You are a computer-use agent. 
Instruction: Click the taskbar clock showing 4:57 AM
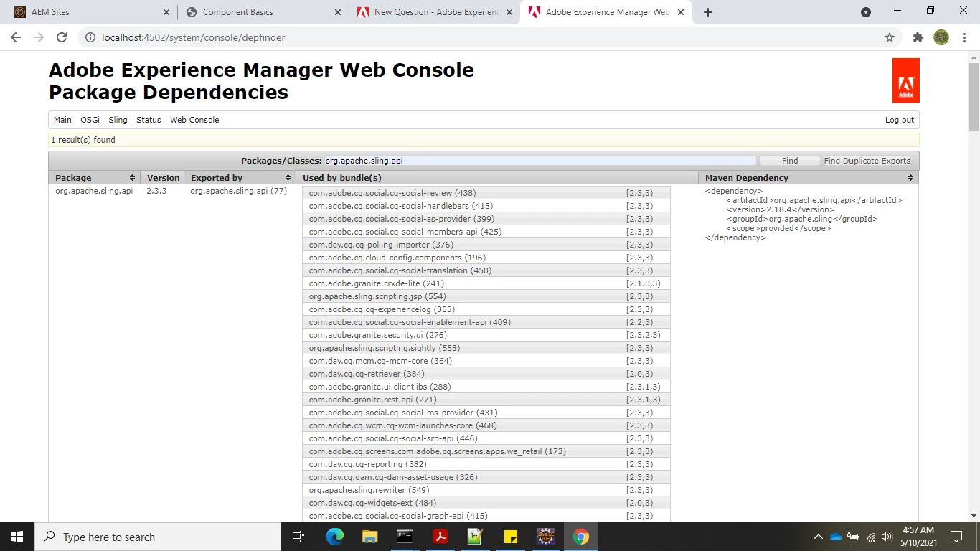point(918,537)
